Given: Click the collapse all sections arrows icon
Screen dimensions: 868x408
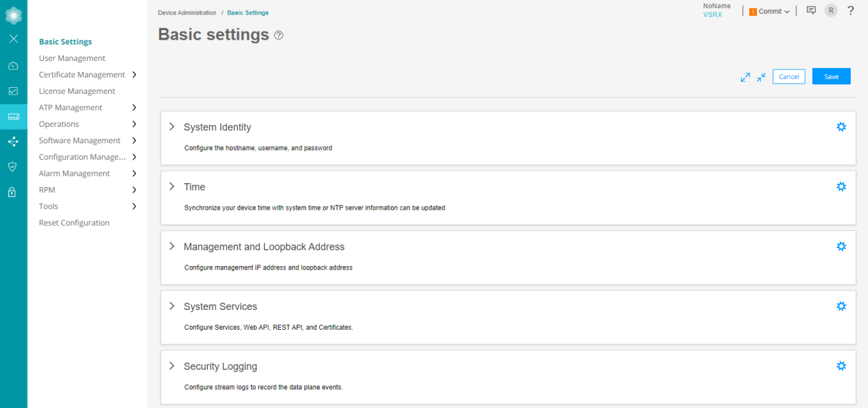Looking at the screenshot, I should [761, 77].
